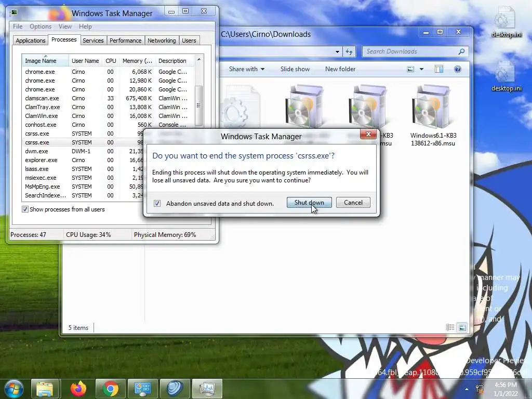Select the upper desktop.ini desktop icon
This screenshot has width=532, height=399.
pos(506,22)
